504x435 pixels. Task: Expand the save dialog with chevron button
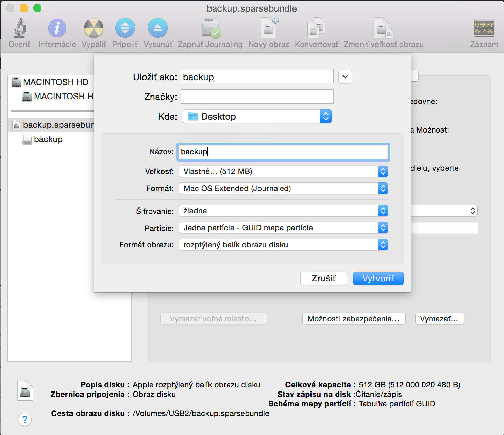[345, 76]
